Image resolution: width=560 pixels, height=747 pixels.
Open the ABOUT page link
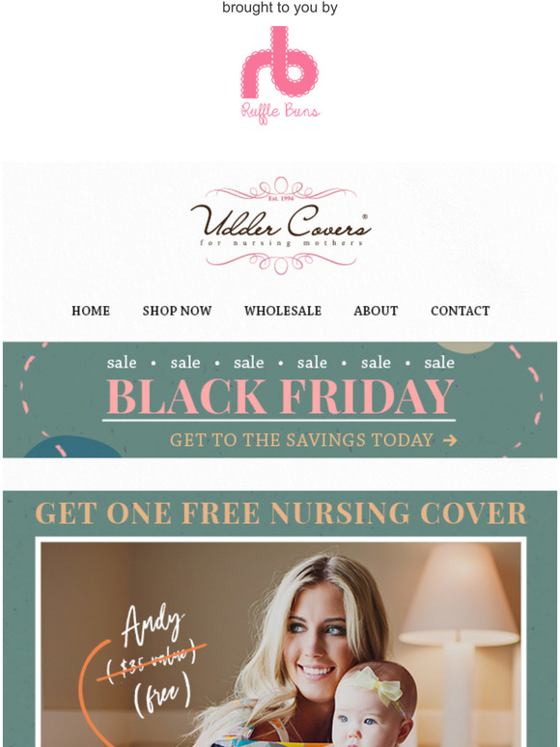click(x=376, y=311)
